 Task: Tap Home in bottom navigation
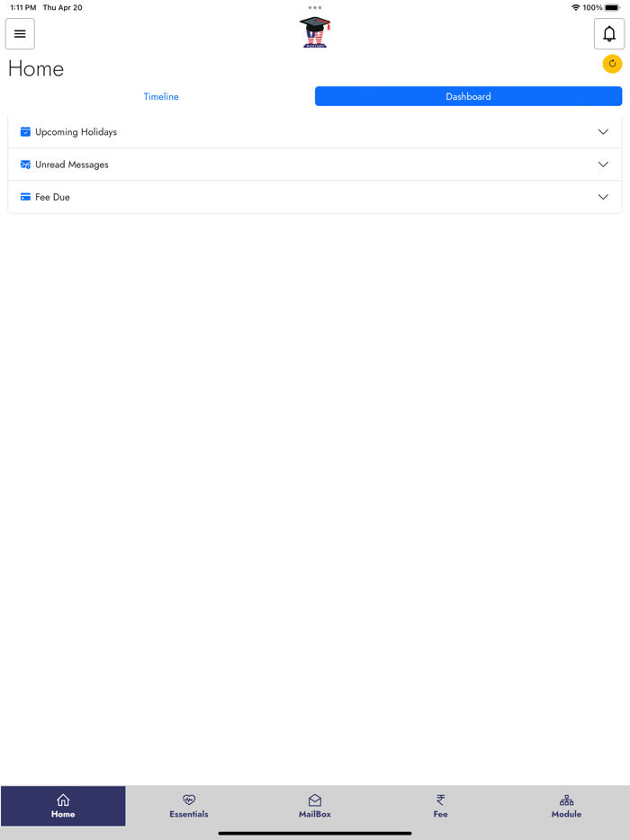pos(63,806)
